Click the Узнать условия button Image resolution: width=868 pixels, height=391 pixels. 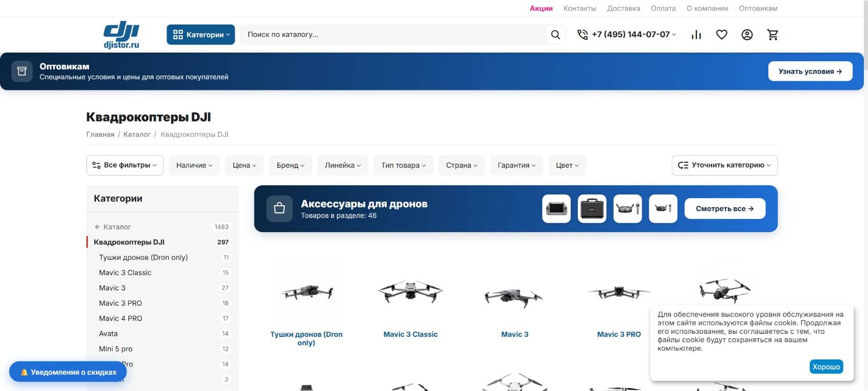810,71
